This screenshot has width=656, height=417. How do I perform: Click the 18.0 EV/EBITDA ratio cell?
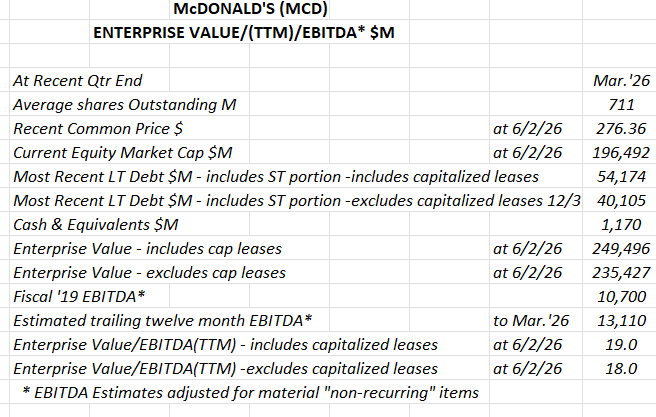(621, 369)
